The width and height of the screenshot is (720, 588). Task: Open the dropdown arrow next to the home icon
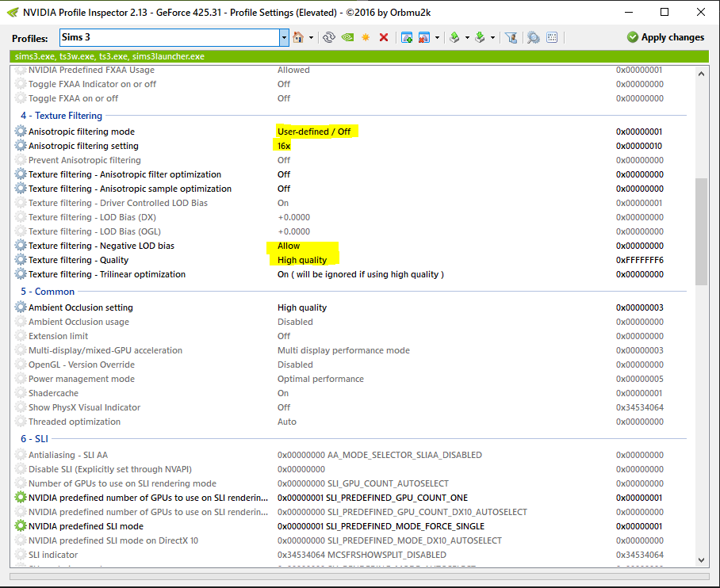(311, 37)
